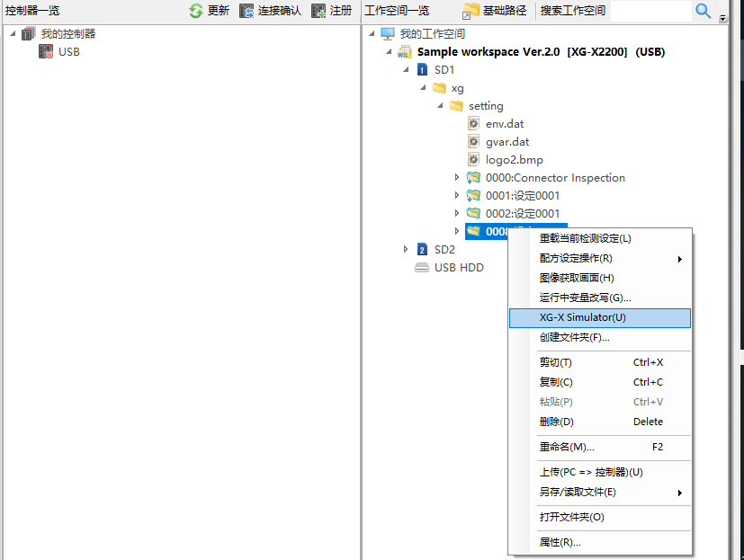Choose 创建文件夹(F)... menu entry

point(600,338)
